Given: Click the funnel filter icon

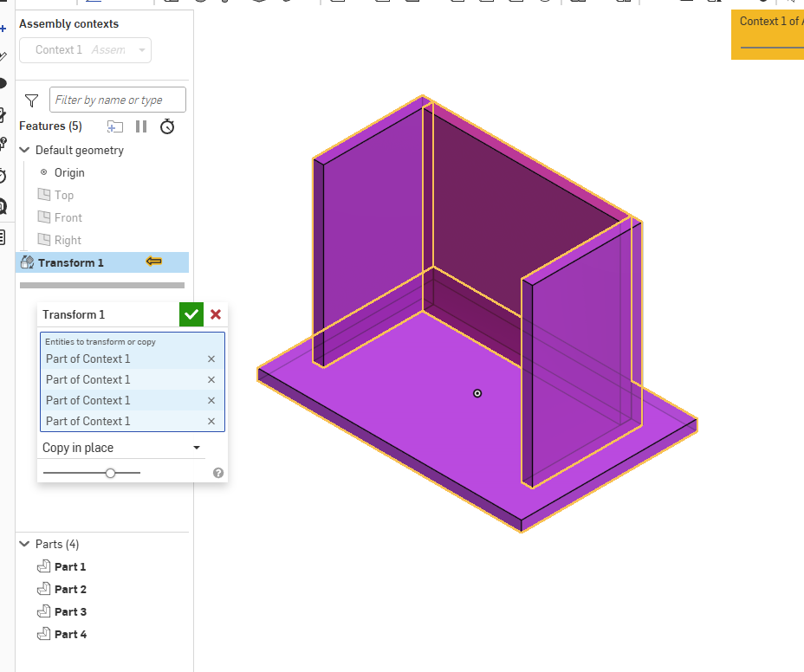Looking at the screenshot, I should [31, 100].
